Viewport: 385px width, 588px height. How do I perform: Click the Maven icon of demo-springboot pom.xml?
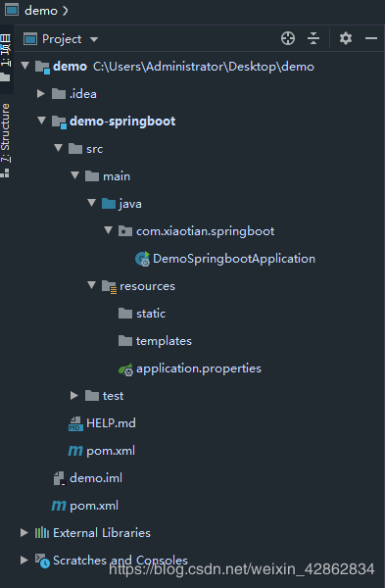pyautogui.click(x=75, y=451)
